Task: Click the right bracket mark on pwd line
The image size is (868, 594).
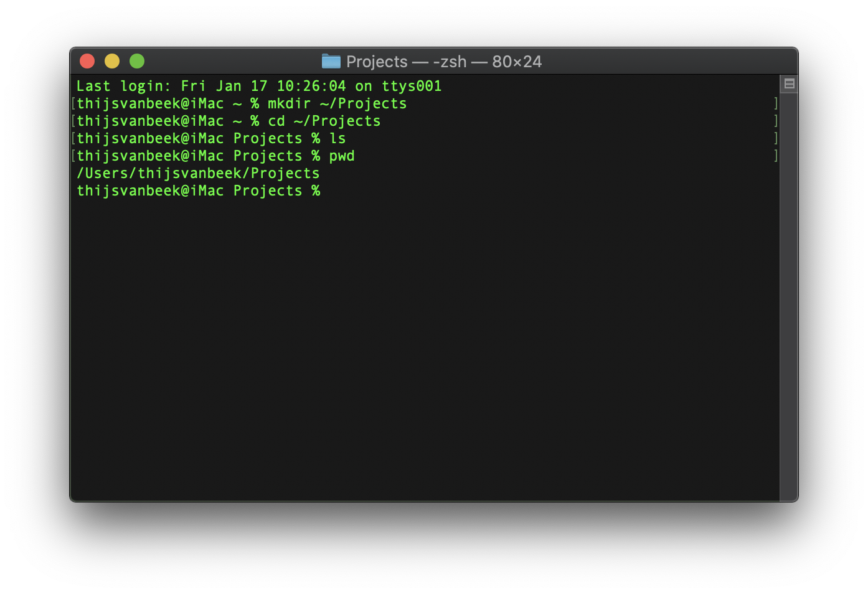Action: [x=775, y=156]
